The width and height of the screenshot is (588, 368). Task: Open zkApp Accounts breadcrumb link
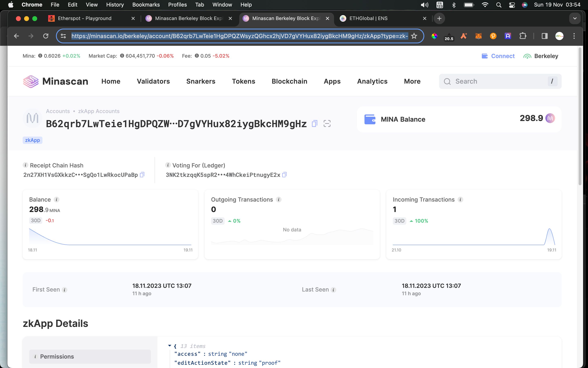tap(99, 111)
